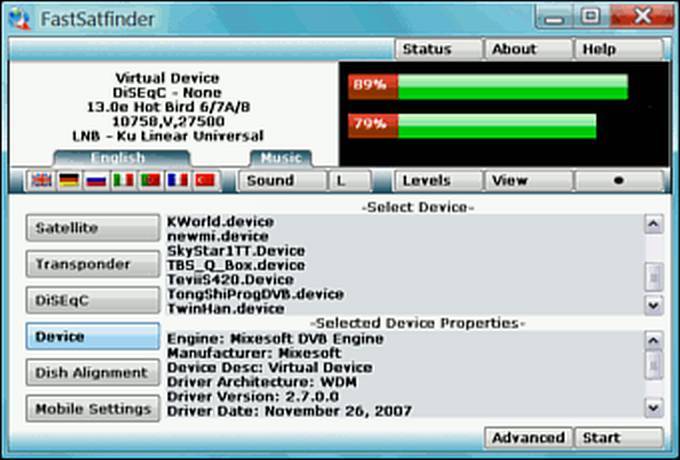Click the 89% signal level bar
Image resolution: width=680 pixels, height=460 pixels.
point(488,87)
